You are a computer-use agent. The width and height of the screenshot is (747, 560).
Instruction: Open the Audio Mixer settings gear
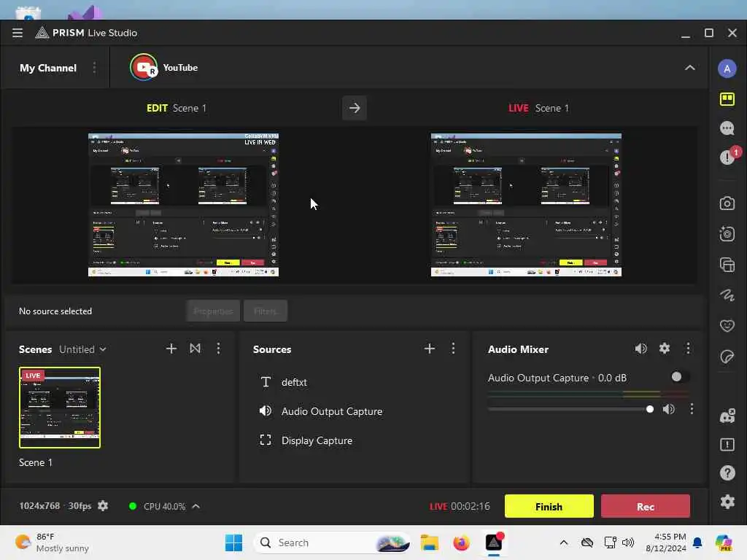(x=665, y=349)
